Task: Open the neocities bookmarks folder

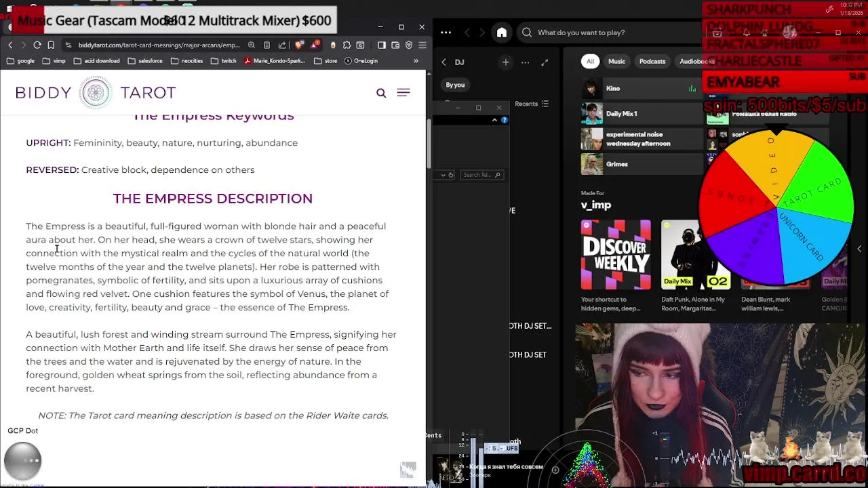Action: [x=186, y=61]
